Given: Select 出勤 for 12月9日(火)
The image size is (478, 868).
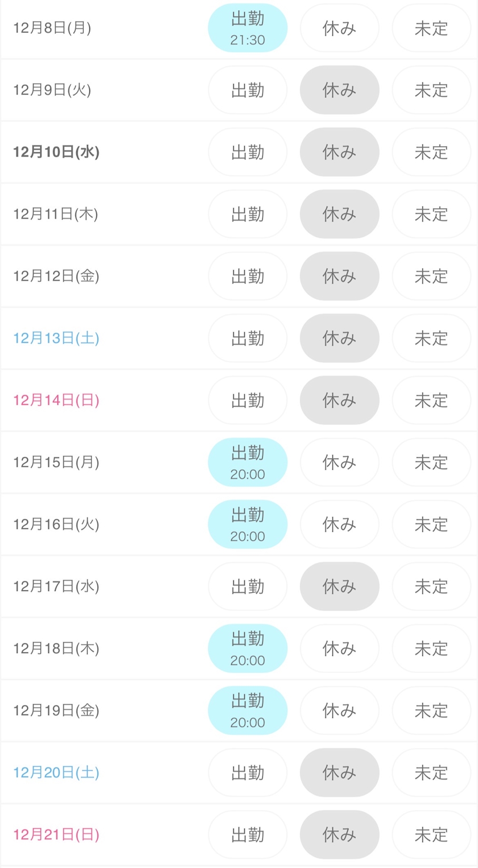Looking at the screenshot, I should pos(248,90).
